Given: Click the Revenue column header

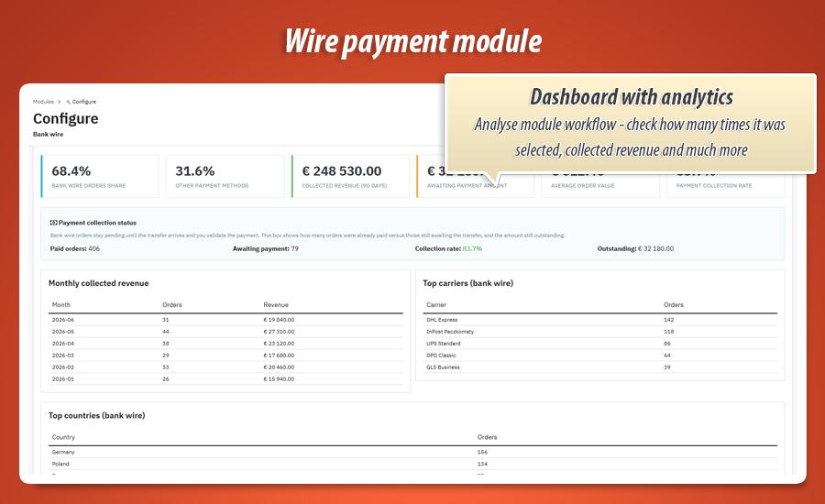Looking at the screenshot, I should click(x=276, y=304).
